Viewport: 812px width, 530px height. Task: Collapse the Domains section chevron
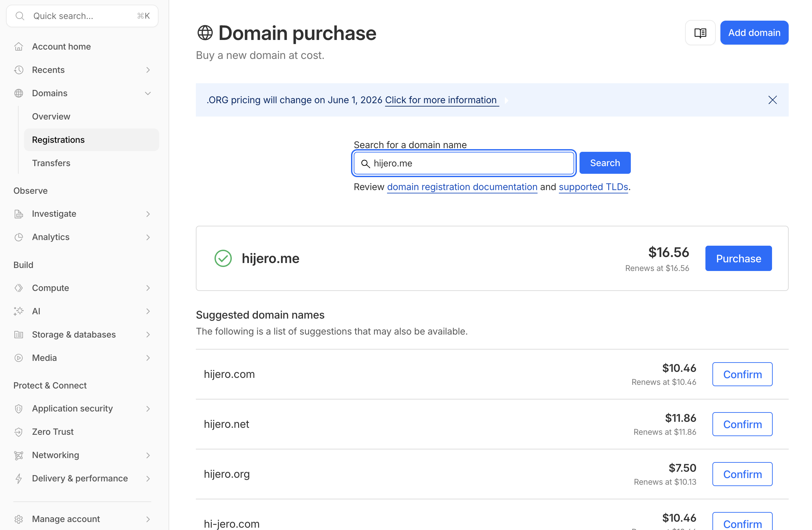(x=148, y=93)
